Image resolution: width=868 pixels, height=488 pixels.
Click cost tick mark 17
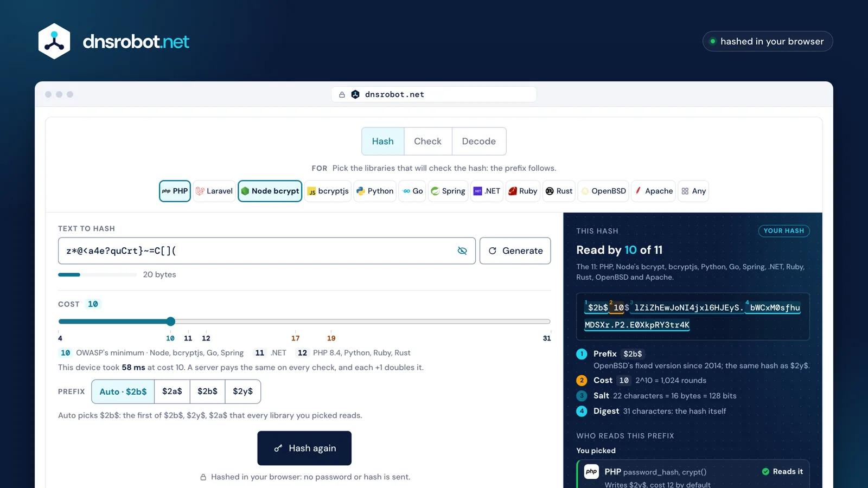[x=295, y=338]
